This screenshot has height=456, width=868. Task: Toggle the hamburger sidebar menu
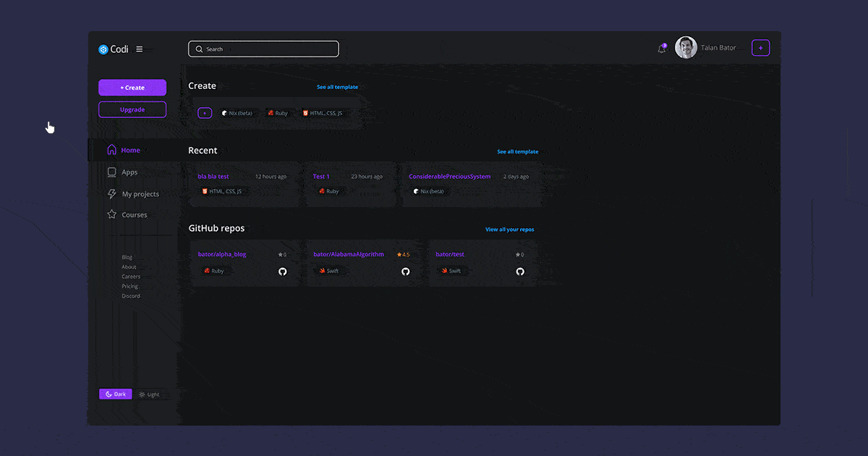pos(140,49)
